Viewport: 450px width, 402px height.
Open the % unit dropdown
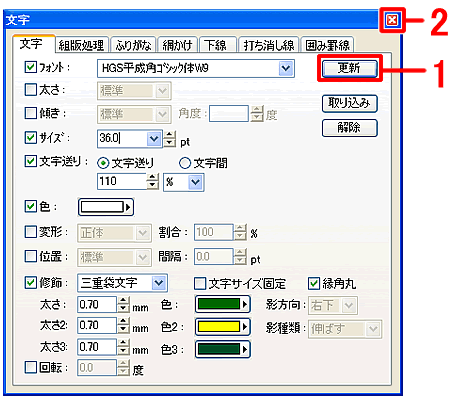tap(195, 182)
